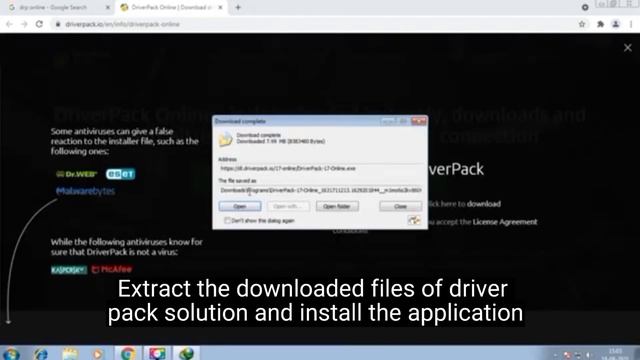The height and width of the screenshot is (360, 640).
Task: Click the green globe taskbar icon
Action: click(x=186, y=353)
